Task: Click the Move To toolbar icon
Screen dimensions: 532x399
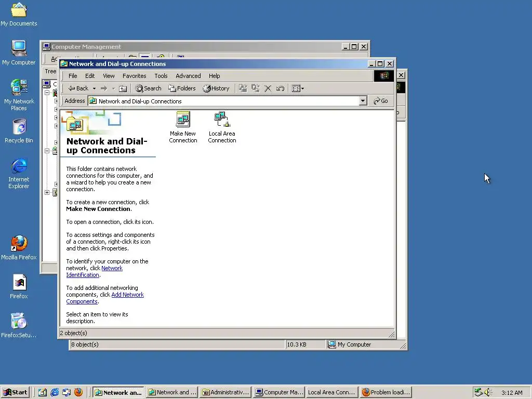Action: point(243,88)
